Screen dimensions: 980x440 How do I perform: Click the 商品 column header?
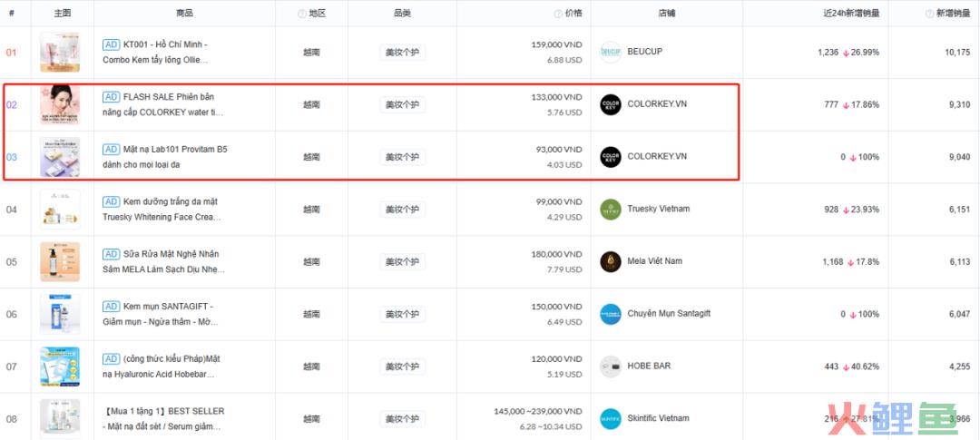[x=184, y=14]
